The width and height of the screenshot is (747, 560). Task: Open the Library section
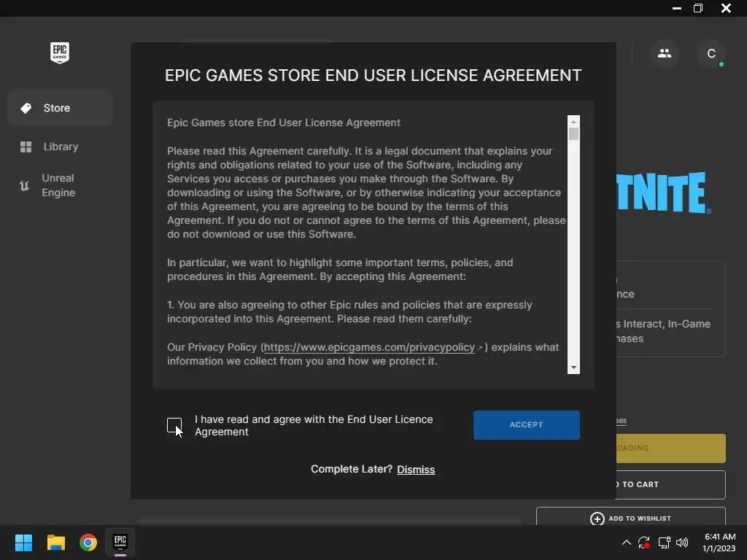[x=60, y=147]
